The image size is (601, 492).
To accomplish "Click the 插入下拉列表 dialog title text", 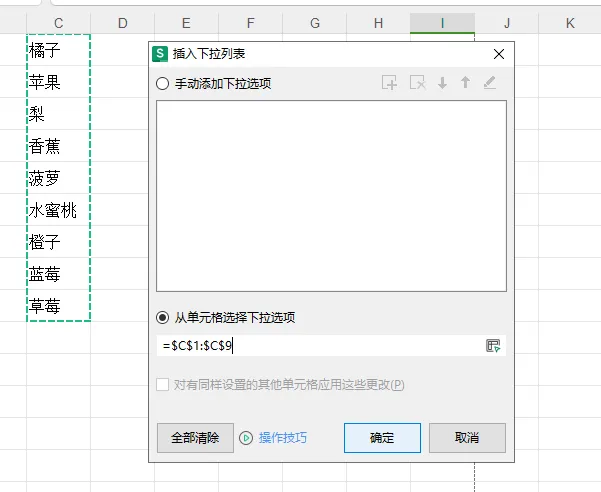I will click(x=209, y=54).
